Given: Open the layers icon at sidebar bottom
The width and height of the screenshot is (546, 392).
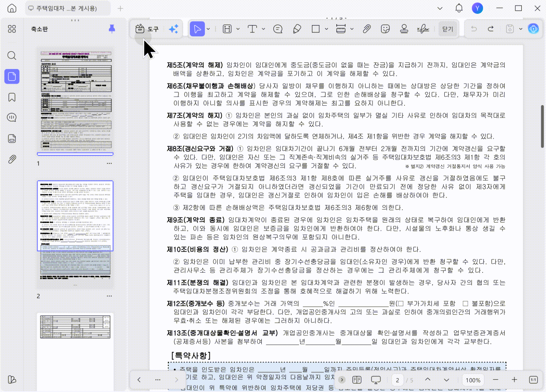Looking at the screenshot, I should pos(12,379).
